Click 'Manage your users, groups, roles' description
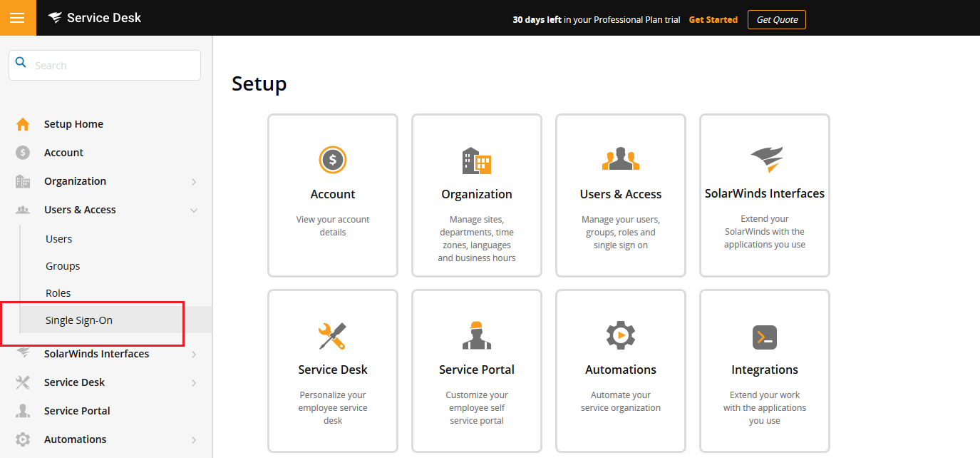Image resolution: width=980 pixels, height=458 pixels. click(621, 233)
